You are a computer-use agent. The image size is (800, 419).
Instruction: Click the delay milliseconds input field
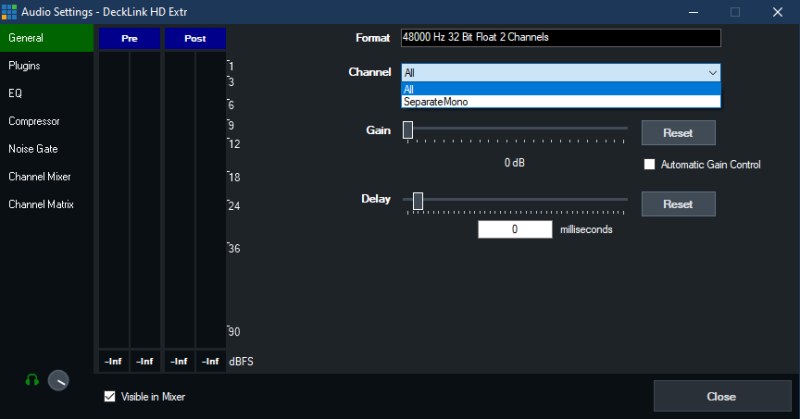(515, 229)
